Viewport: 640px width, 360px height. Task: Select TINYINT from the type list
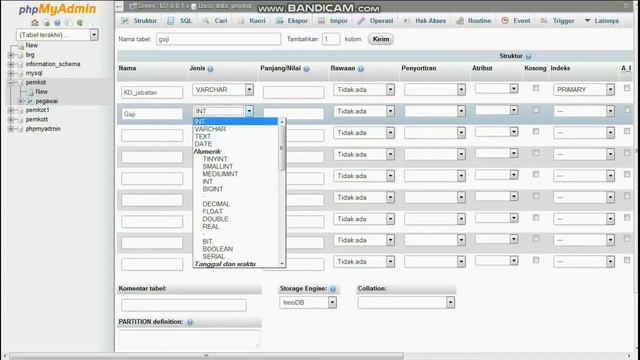tap(215, 159)
